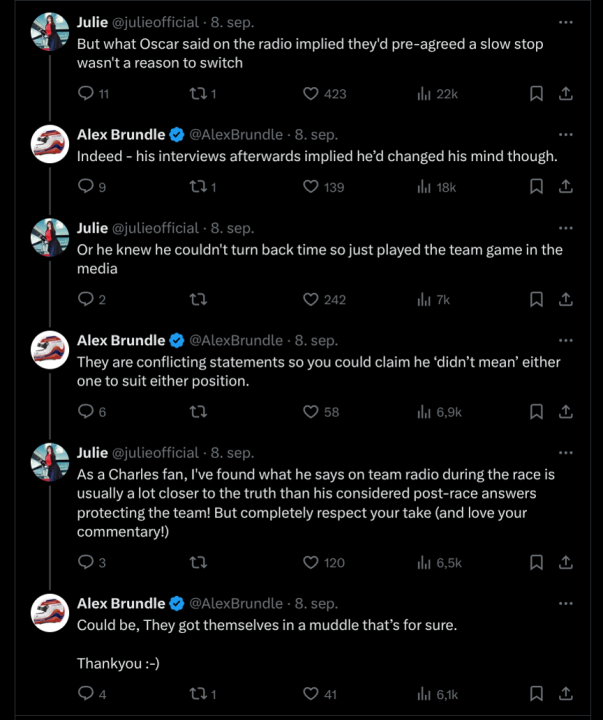The image size is (603, 720).
Task: Open more options on Julie's first tweet
Action: tap(566, 21)
